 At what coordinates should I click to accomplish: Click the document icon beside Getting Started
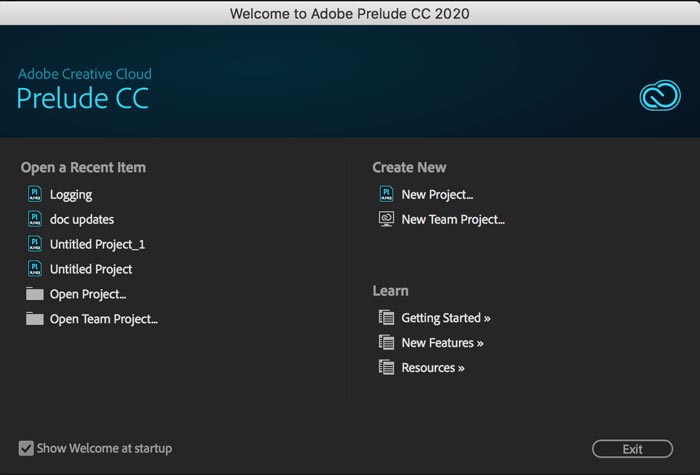(x=387, y=317)
